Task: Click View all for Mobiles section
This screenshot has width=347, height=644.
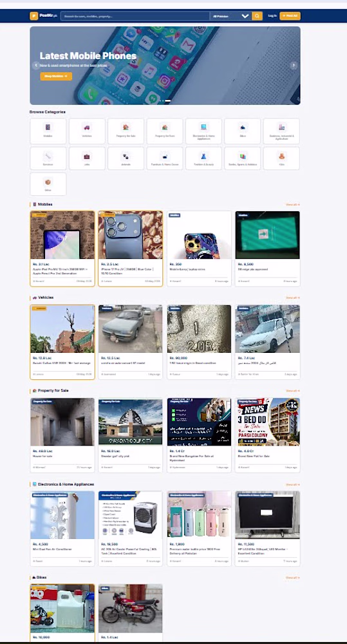Action: (293, 204)
